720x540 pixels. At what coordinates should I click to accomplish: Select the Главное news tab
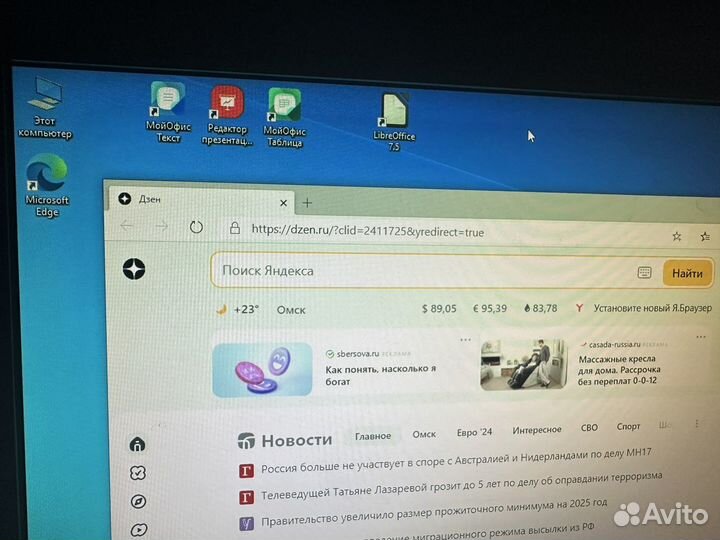[x=373, y=436]
